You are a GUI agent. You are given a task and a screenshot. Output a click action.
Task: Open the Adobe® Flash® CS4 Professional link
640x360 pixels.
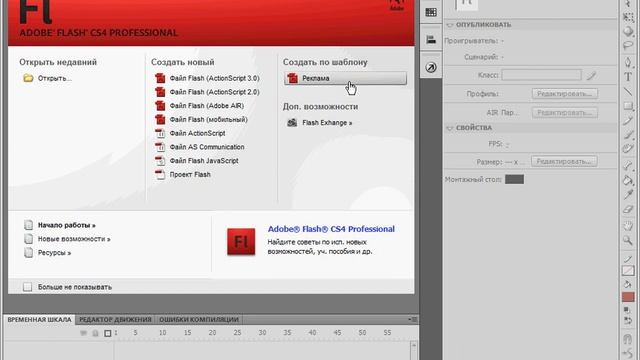pyautogui.click(x=331, y=229)
